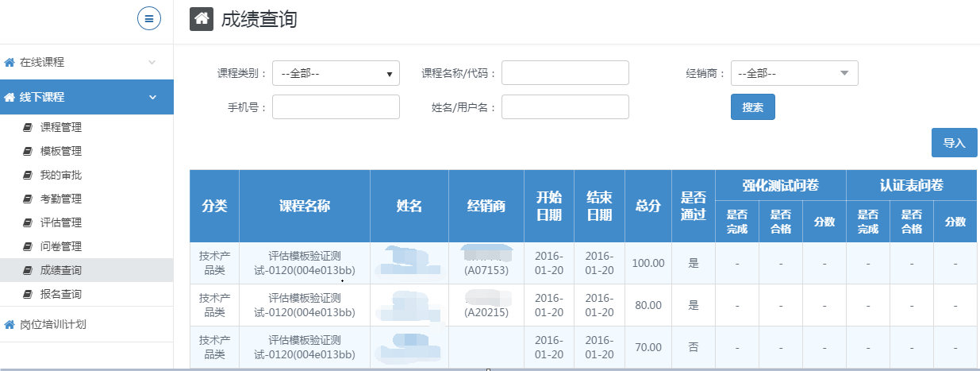Viewport: 980px width, 371px height.
Task: Click the book icon beside 模板管理
Action: click(x=29, y=151)
